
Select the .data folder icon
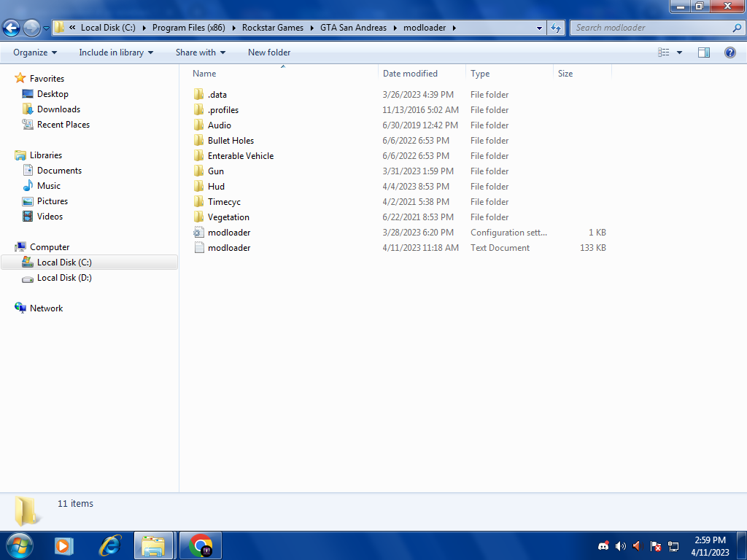(198, 94)
